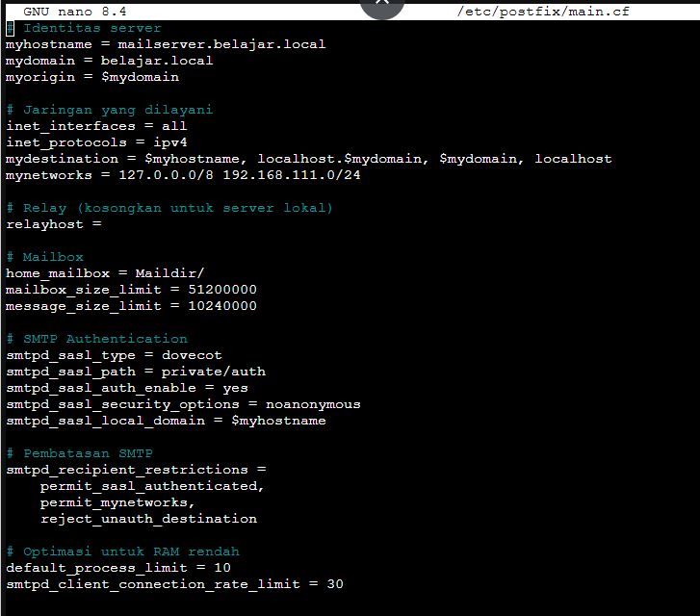Screen dimensions: 700x616
Task: Click the permit_sasl_authenticated, entry
Action: 152,486
